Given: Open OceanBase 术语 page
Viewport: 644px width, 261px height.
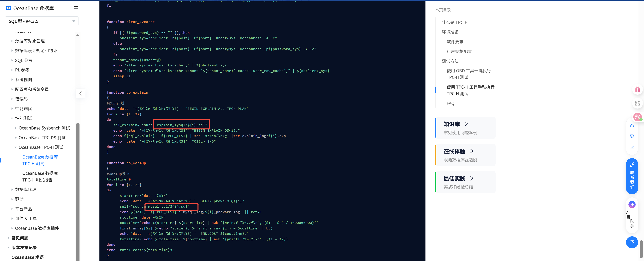Looking at the screenshot, I should pos(28,257).
